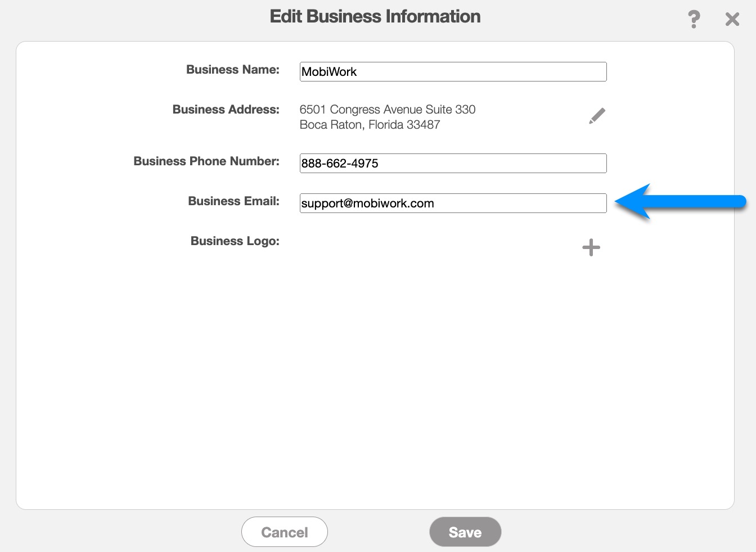This screenshot has height=552, width=756.
Task: Save the business information changes
Action: coord(465,532)
